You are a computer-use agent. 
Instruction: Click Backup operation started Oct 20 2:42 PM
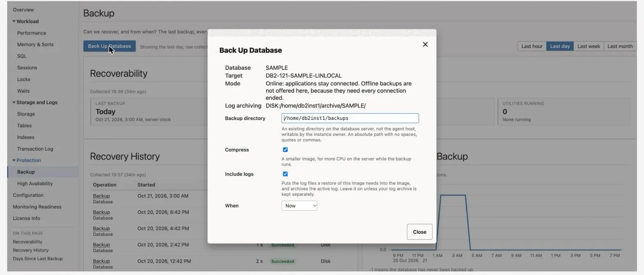coord(101,245)
